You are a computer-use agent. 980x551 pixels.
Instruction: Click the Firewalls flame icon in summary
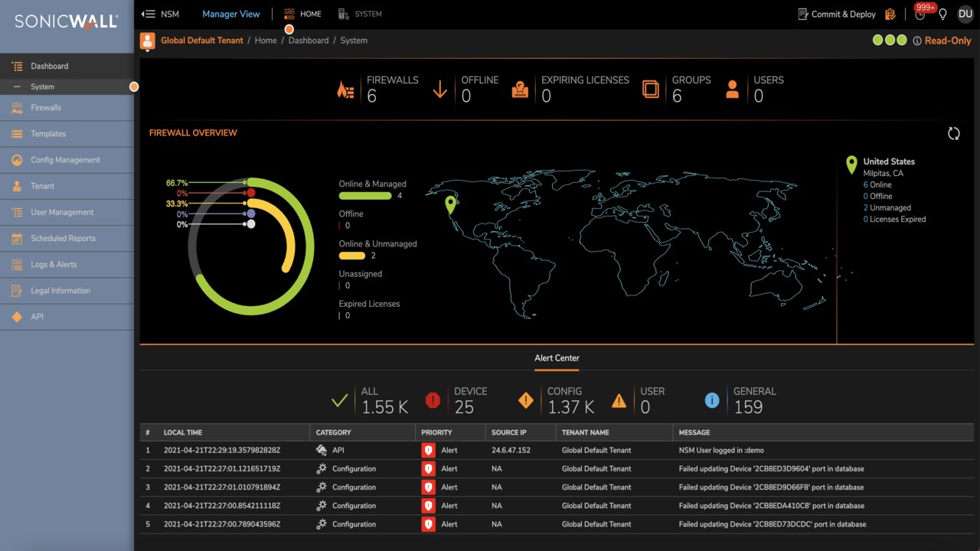346,90
